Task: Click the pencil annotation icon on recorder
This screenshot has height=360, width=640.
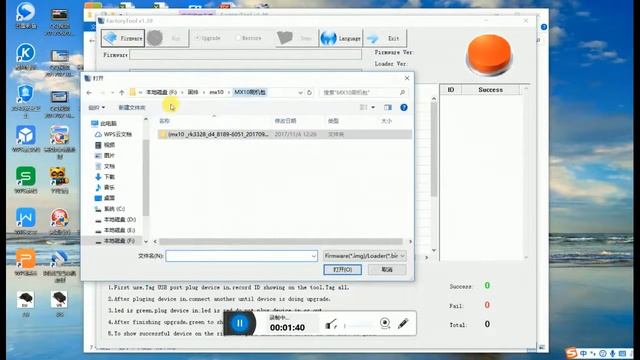Action: pyautogui.click(x=403, y=323)
